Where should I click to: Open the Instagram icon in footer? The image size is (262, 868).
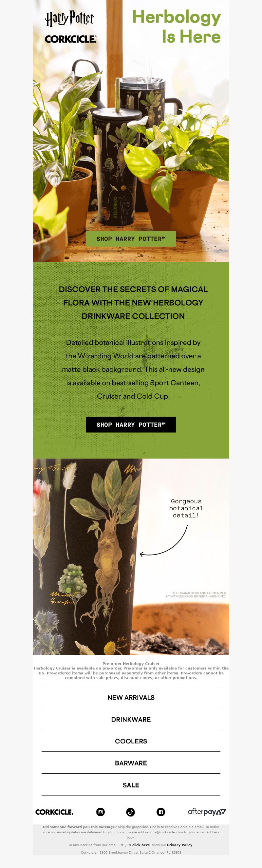tap(100, 812)
